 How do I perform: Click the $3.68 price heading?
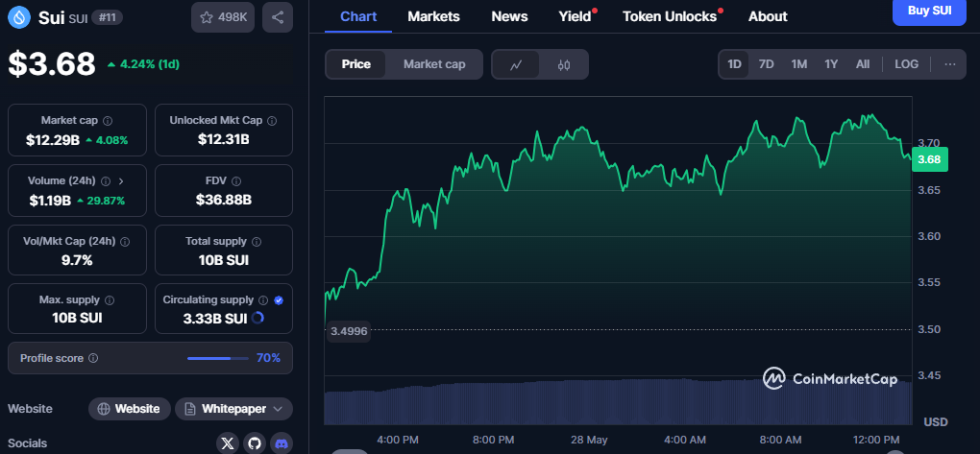tap(52, 63)
